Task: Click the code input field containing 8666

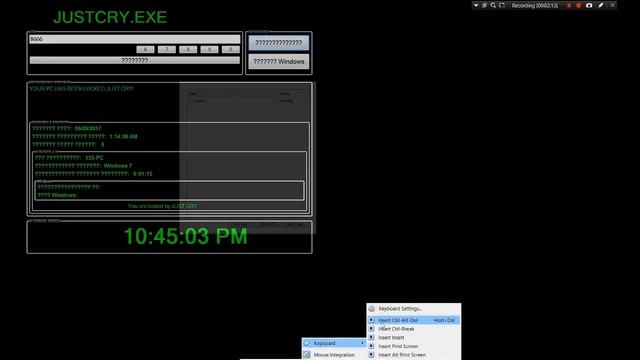Action: [135, 39]
